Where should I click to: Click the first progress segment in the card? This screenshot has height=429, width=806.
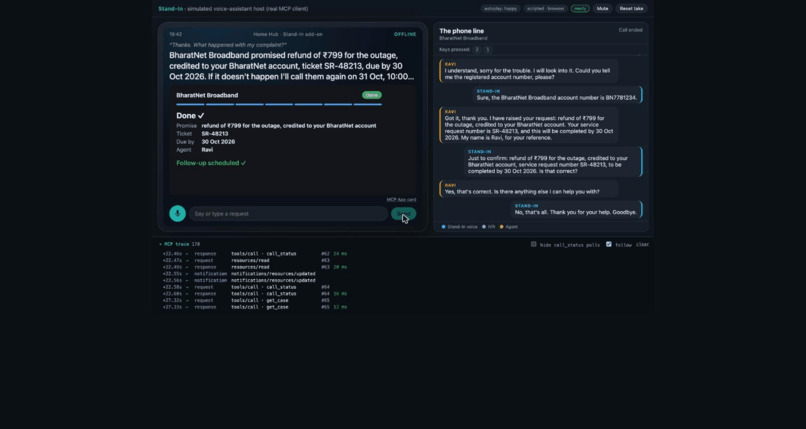click(x=190, y=104)
